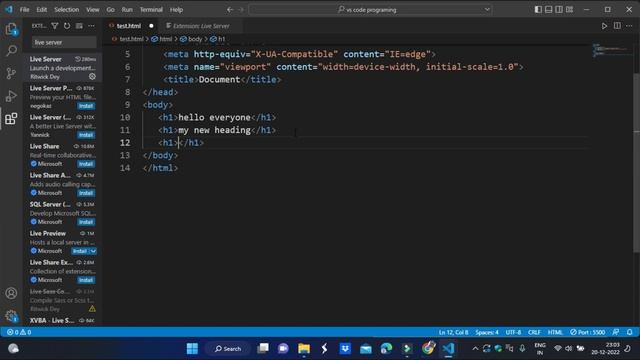Open the Help menu
The image size is (640, 360).
(x=176, y=9)
